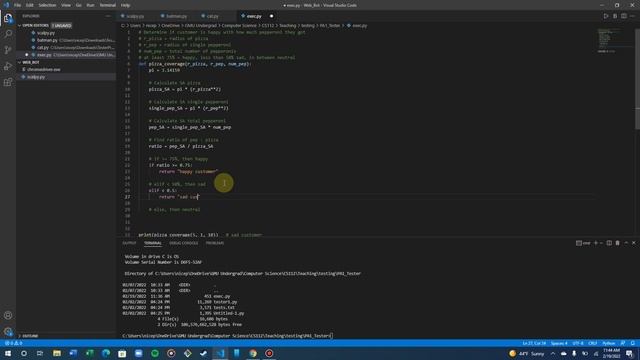The height and width of the screenshot is (360, 640).
Task: Open Windows Action Center notifications
Action: pos(629,353)
